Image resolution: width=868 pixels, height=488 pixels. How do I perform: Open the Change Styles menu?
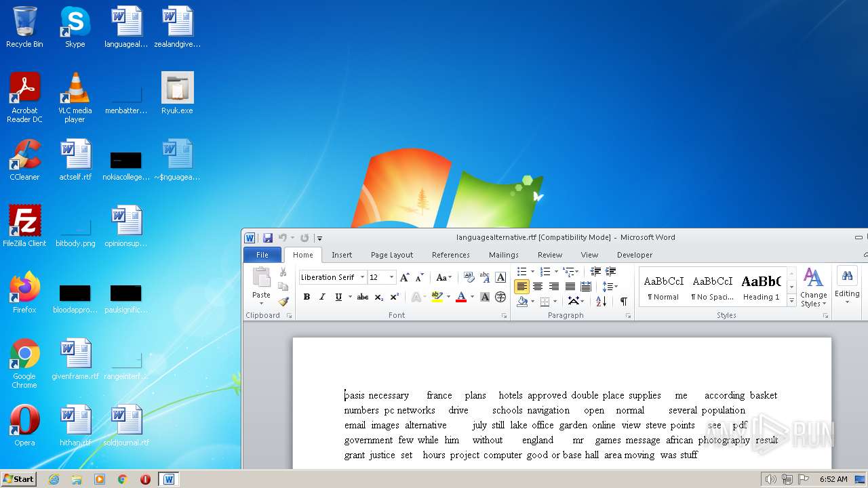click(813, 287)
